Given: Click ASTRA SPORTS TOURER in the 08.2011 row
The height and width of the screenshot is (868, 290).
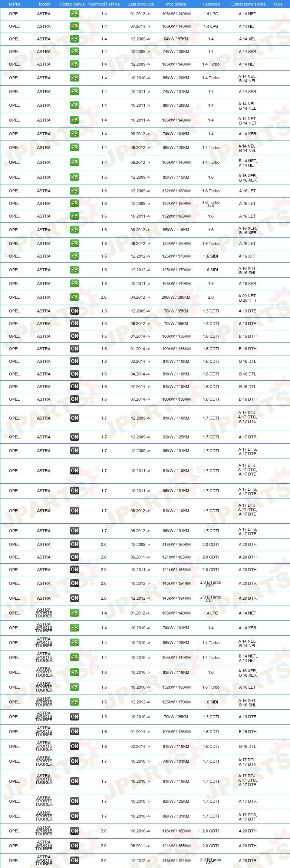Looking at the screenshot, I should click(44, 845).
